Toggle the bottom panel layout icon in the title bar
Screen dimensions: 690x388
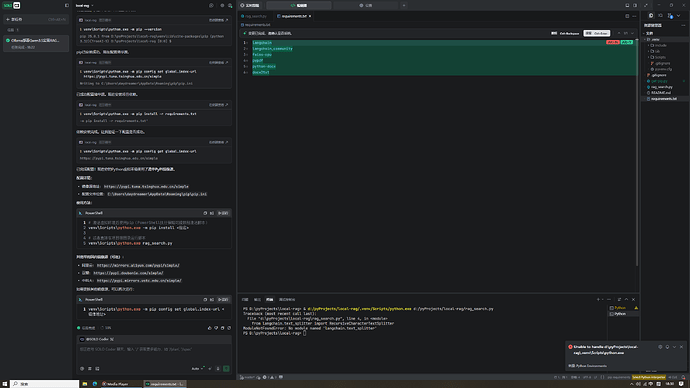pyautogui.click(x=627, y=5)
